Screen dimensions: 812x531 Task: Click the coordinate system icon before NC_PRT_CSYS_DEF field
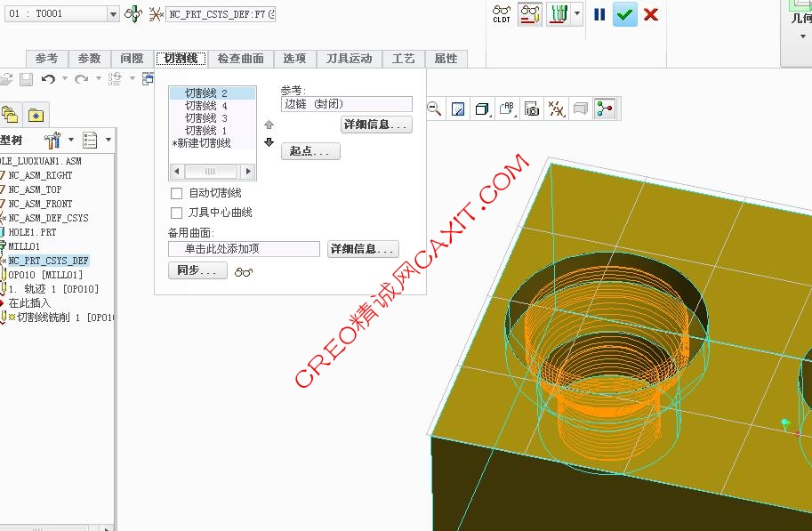pos(156,14)
